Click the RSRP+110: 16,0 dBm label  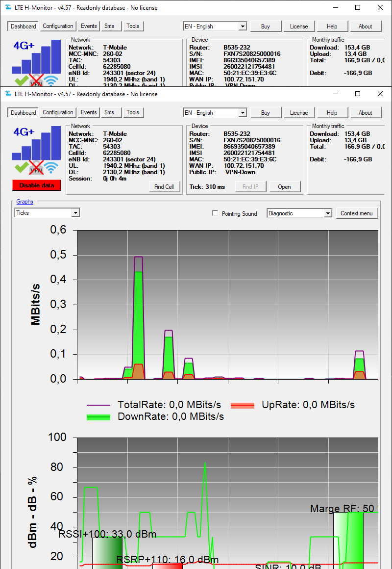(x=168, y=560)
